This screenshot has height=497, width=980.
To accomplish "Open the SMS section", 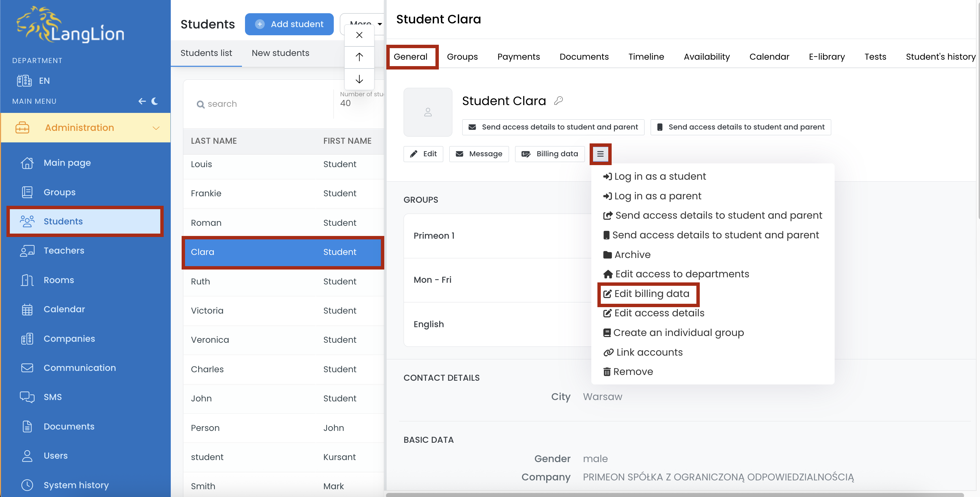I will pos(53,397).
